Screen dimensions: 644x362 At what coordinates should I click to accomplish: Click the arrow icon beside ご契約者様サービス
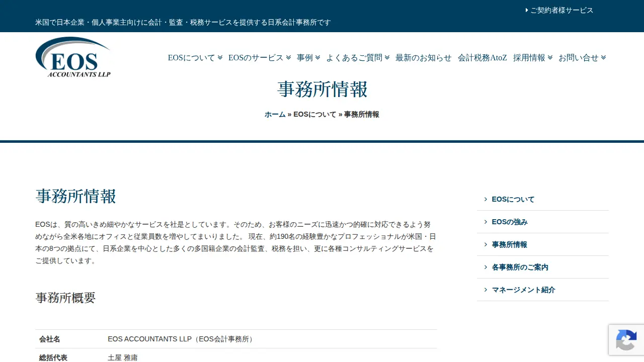527,10
